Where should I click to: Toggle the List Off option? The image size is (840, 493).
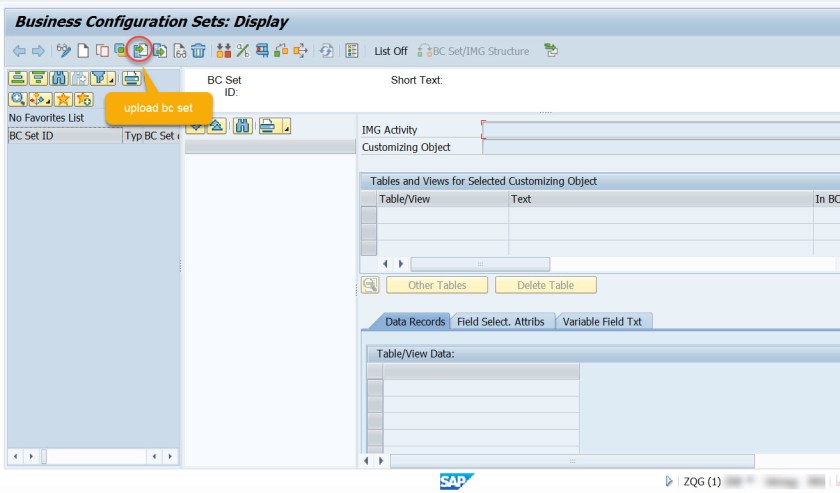(391, 51)
